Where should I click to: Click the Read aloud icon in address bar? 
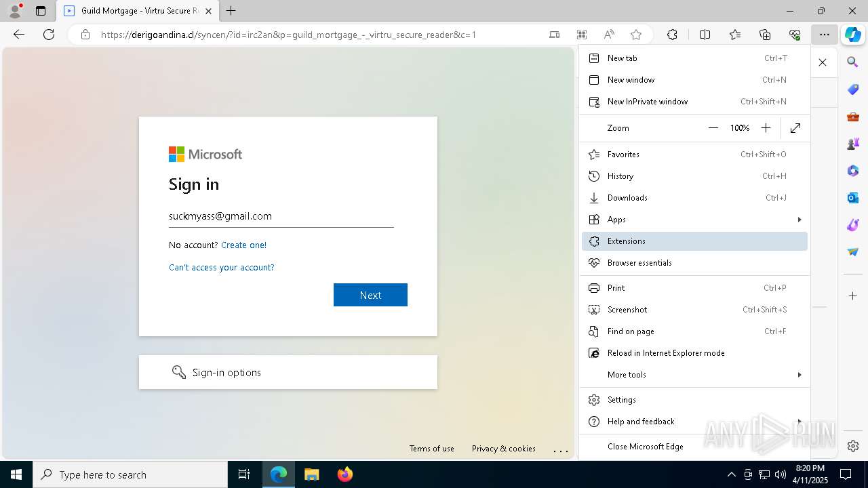pyautogui.click(x=609, y=35)
